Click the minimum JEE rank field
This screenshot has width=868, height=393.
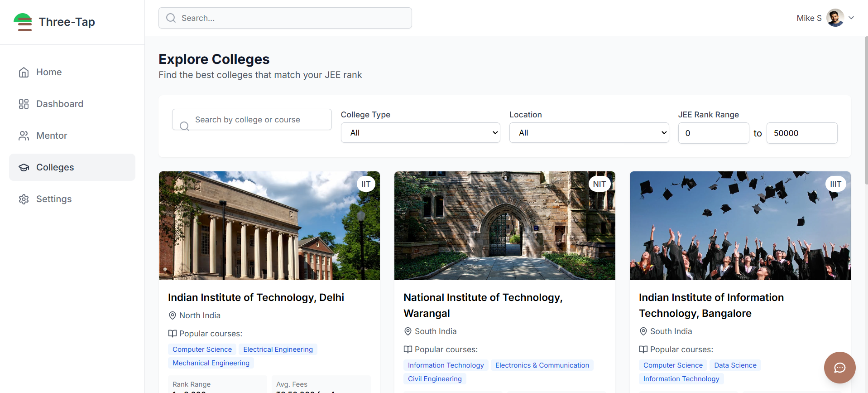(714, 133)
